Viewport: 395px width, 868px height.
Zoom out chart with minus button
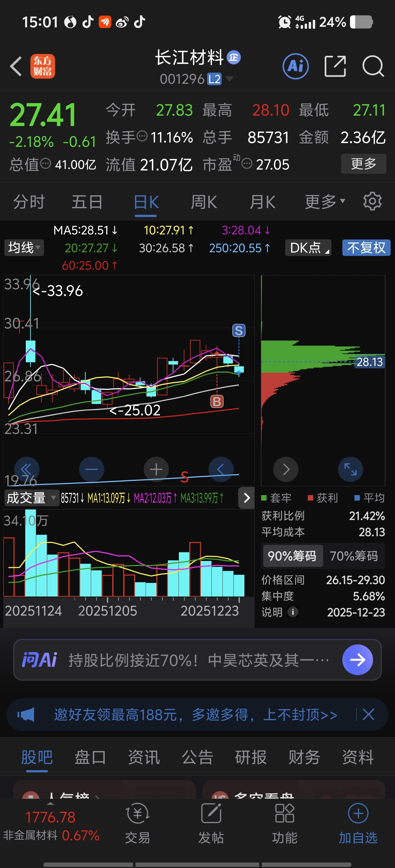tap(91, 469)
